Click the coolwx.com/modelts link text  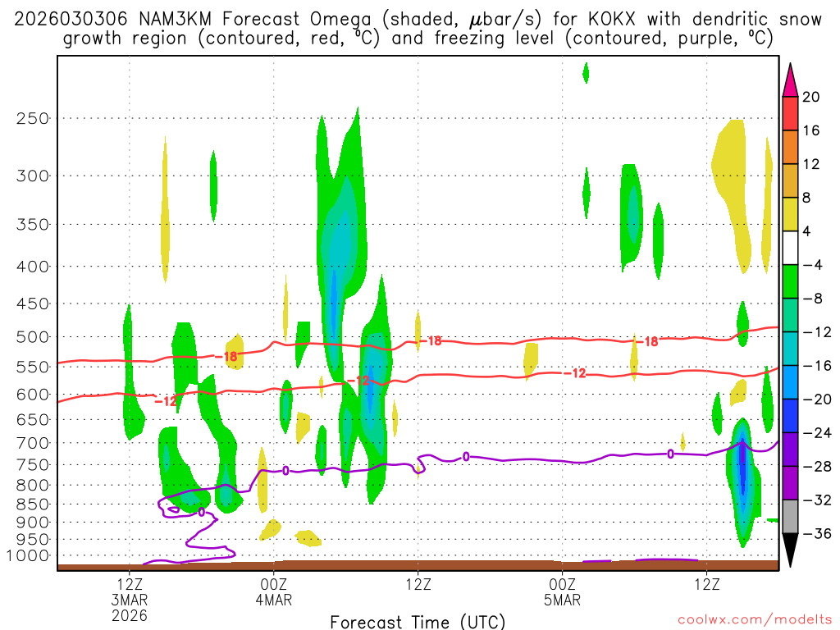pos(755,620)
